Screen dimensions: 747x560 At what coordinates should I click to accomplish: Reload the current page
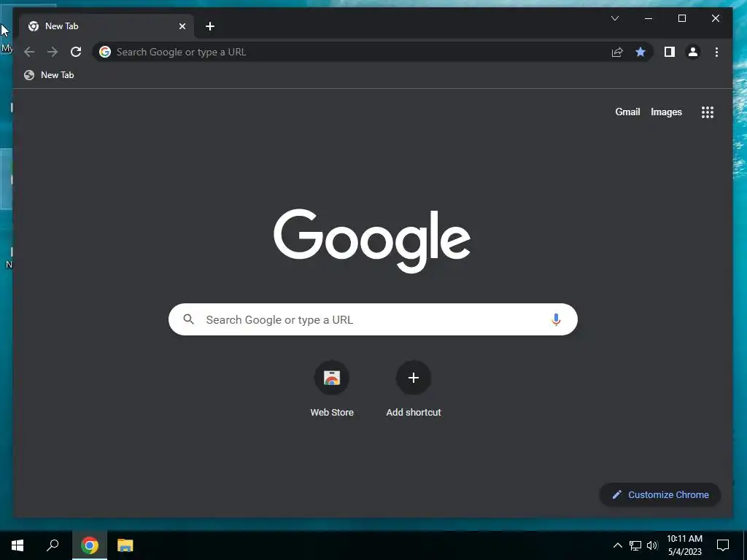[76, 52]
